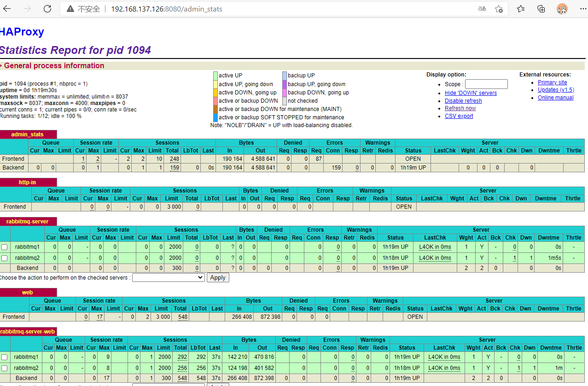The image size is (588, 386).
Task: Open the Online manual link
Action: click(x=555, y=98)
